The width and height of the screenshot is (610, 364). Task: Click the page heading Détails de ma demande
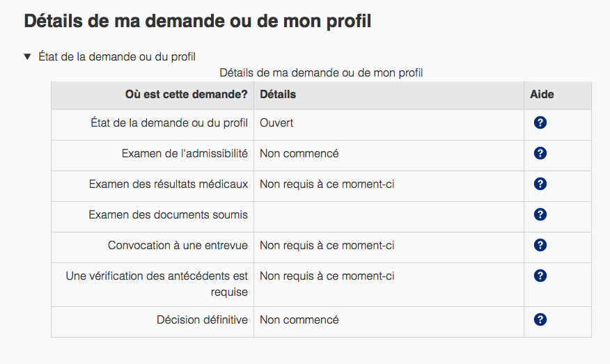pos(198,21)
